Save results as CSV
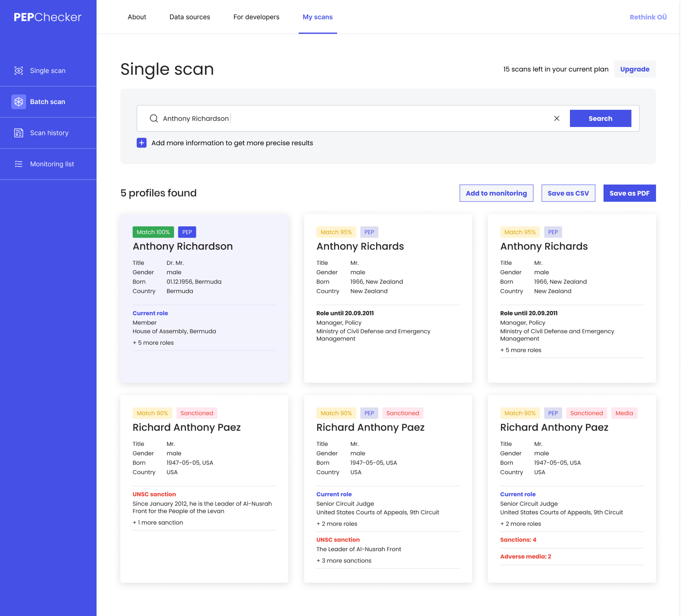The height and width of the screenshot is (616, 681). 568,193
